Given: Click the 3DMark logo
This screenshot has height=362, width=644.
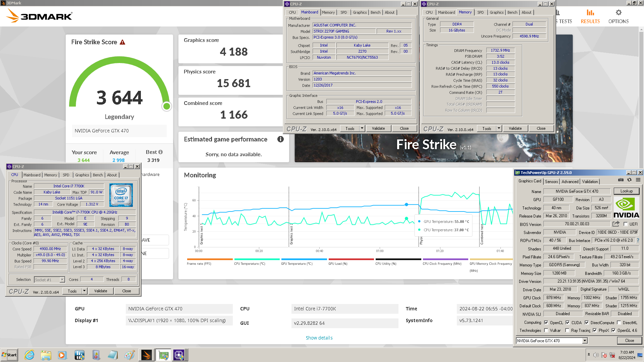Looking at the screenshot, I should 39,16.
